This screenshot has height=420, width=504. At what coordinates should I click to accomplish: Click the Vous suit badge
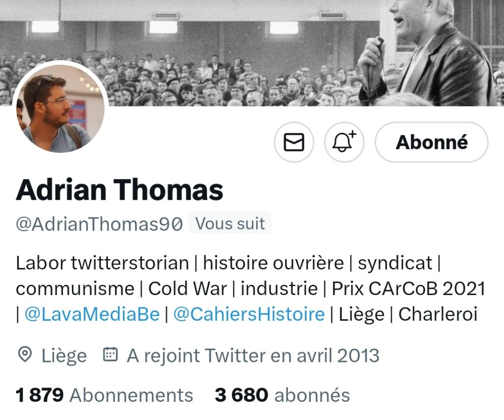230,223
